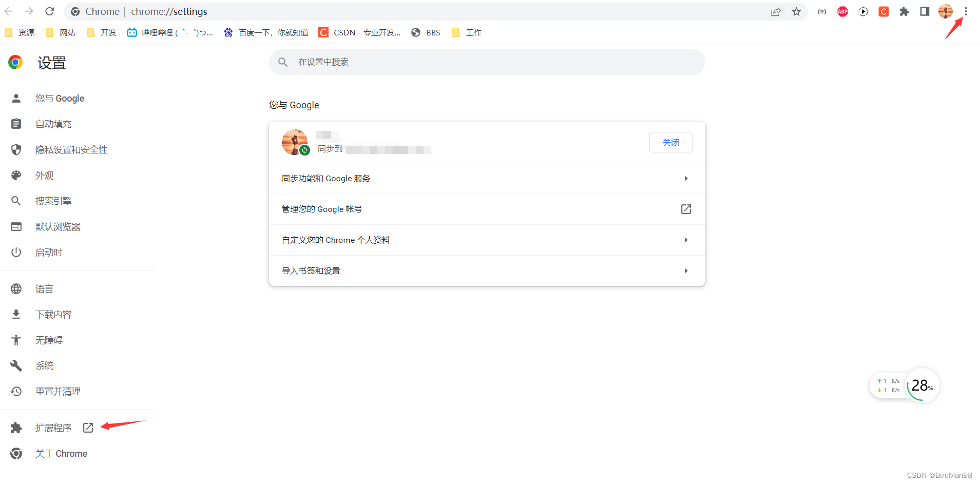Click the page reload icon
Viewport: 980px width, 483px height.
[50, 11]
